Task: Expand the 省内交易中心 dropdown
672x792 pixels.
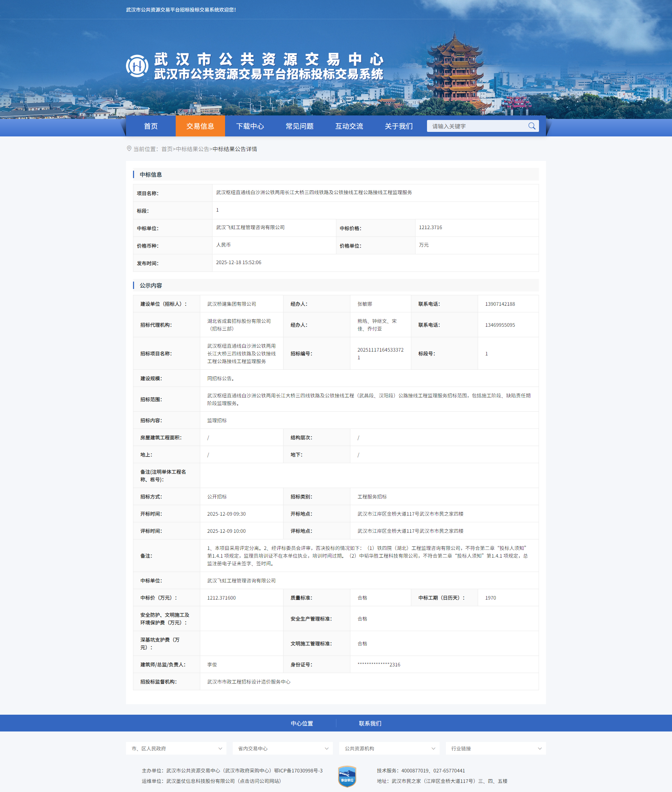Action: tap(283, 748)
